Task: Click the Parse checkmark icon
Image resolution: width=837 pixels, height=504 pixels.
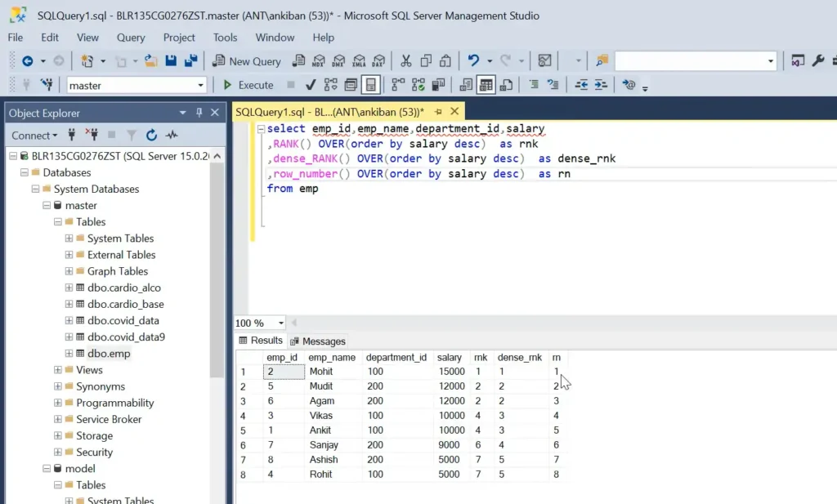Action: coord(311,85)
